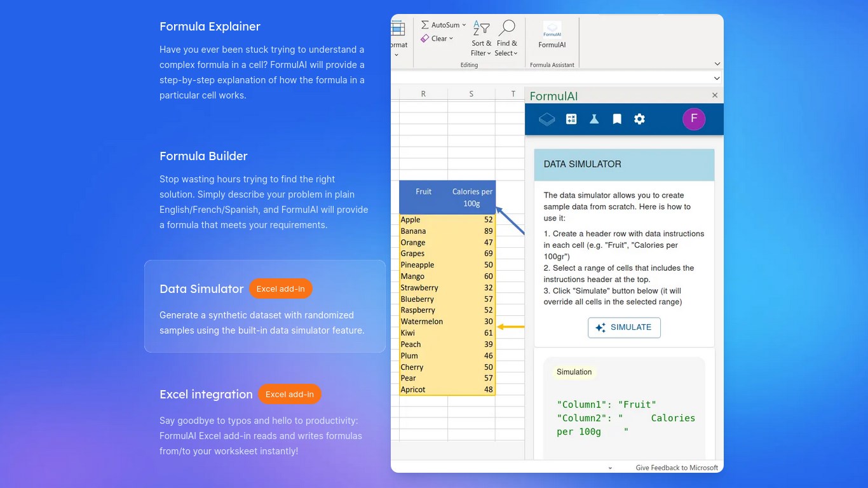Click the Find & Select magnifier icon

pyautogui.click(x=506, y=28)
